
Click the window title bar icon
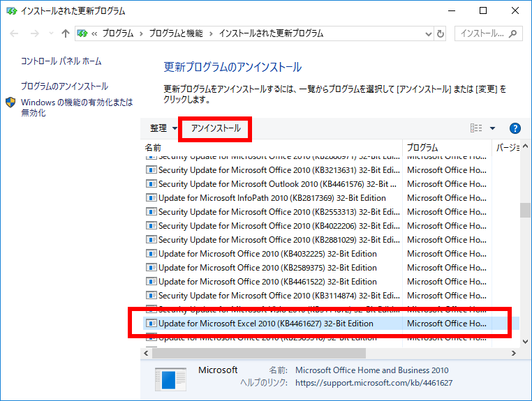point(12,11)
